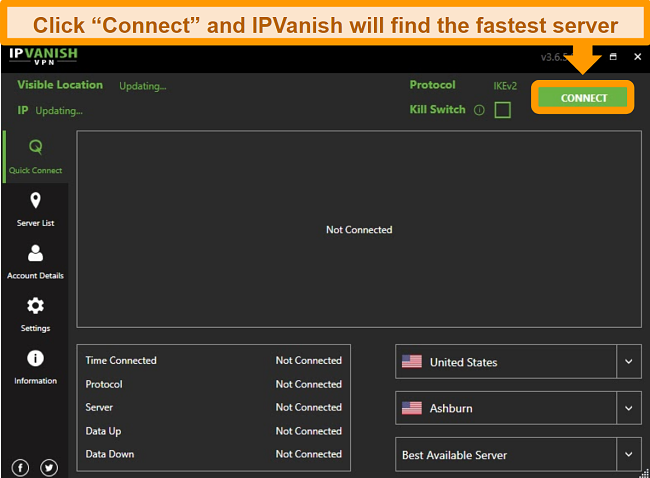Click the Server row label in stats
This screenshot has height=478, width=650.
[99, 408]
